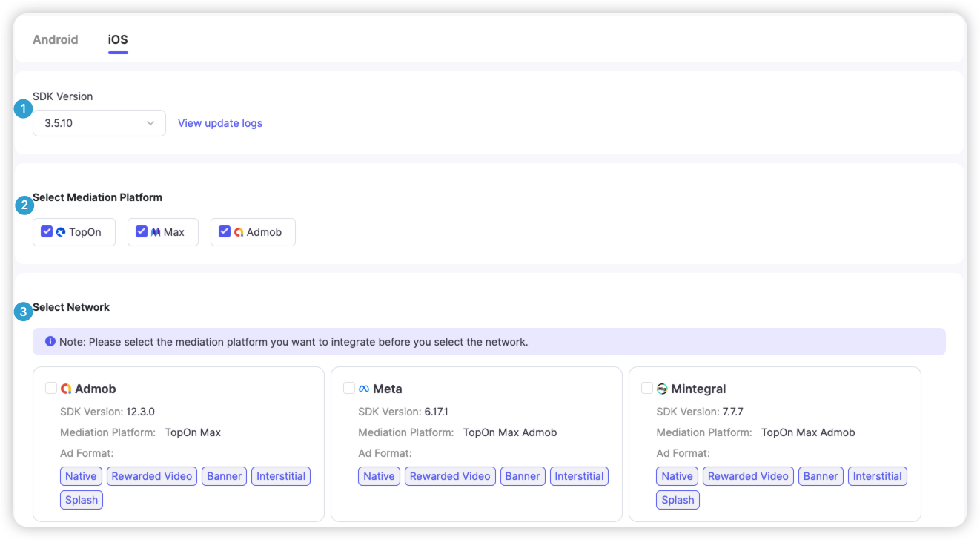
Task: Click Rewarded Video tag in the Admob card
Action: pyautogui.click(x=152, y=476)
